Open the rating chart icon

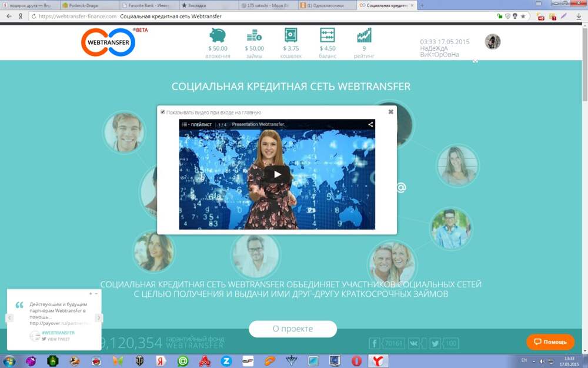(364, 35)
